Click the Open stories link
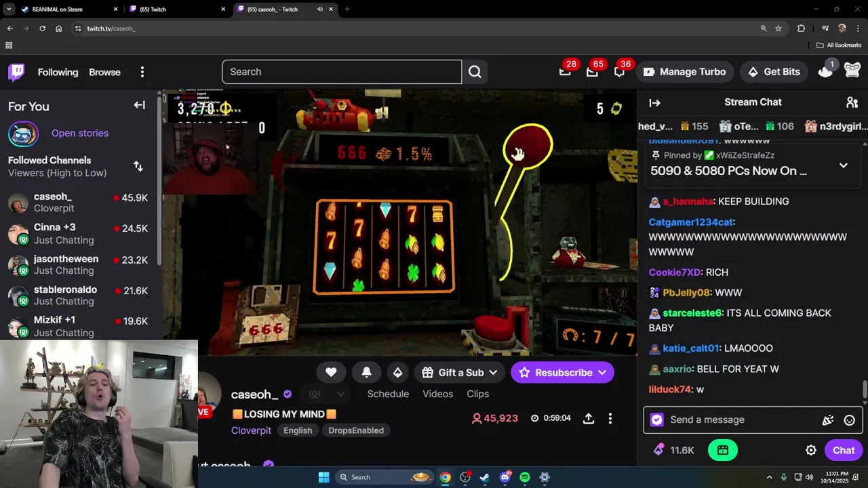Image resolution: width=868 pixels, height=488 pixels. tap(80, 133)
